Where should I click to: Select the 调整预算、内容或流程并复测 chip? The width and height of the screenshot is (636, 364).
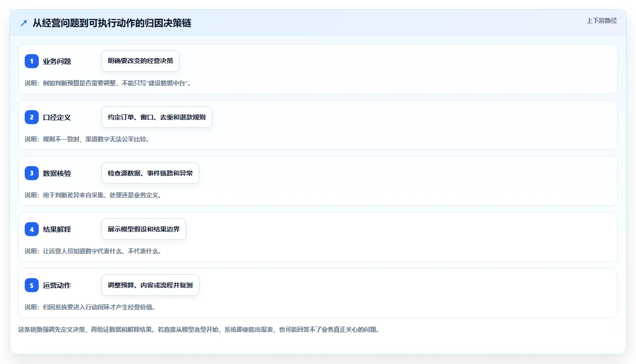pyautogui.click(x=150, y=285)
